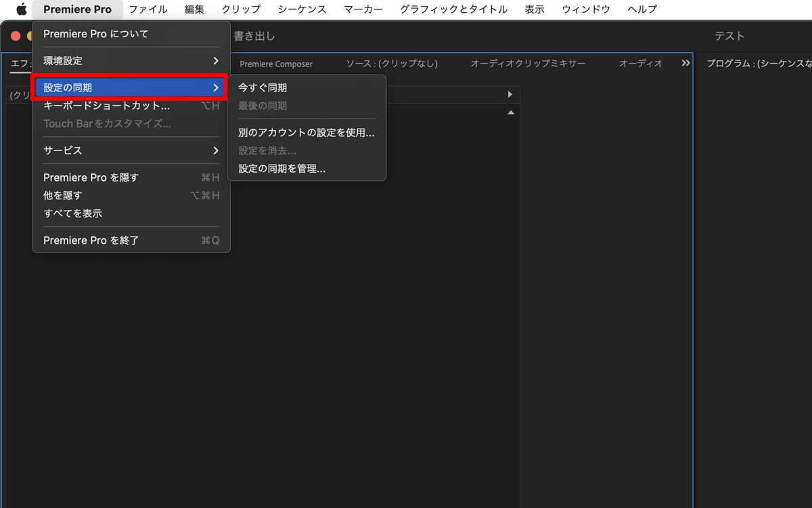Open the 表示 menu
This screenshot has width=812, height=508.
pyautogui.click(x=535, y=9)
